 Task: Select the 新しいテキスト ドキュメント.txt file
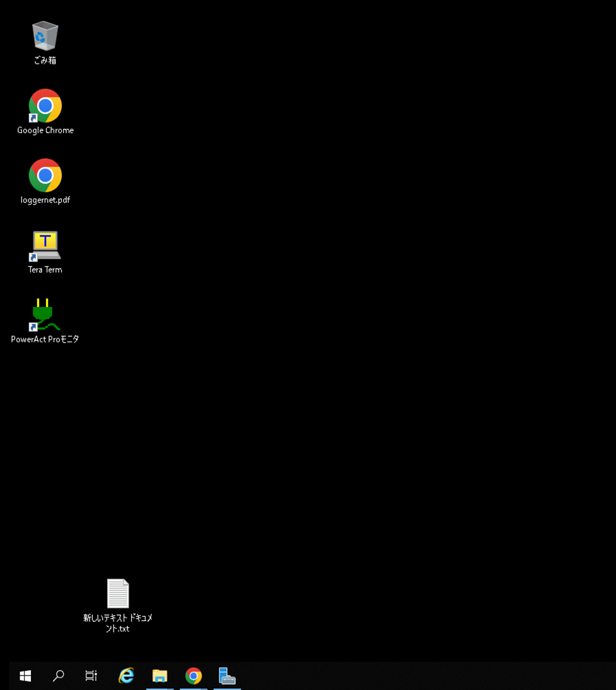click(118, 605)
